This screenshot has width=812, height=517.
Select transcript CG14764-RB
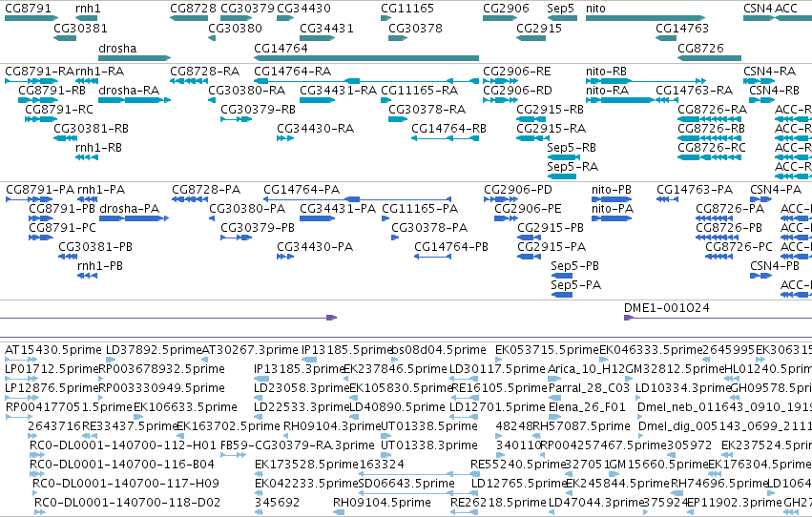tap(449, 129)
